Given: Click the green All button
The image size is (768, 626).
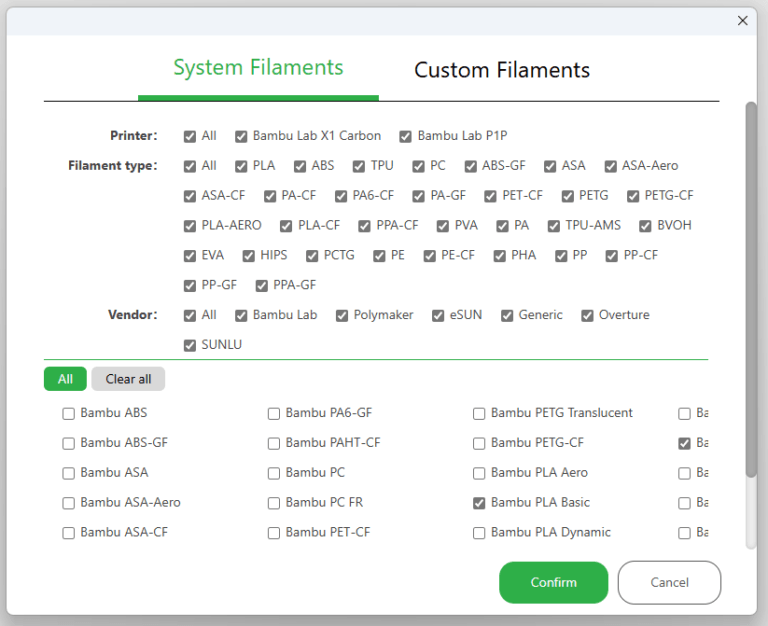Looking at the screenshot, I should (65, 379).
